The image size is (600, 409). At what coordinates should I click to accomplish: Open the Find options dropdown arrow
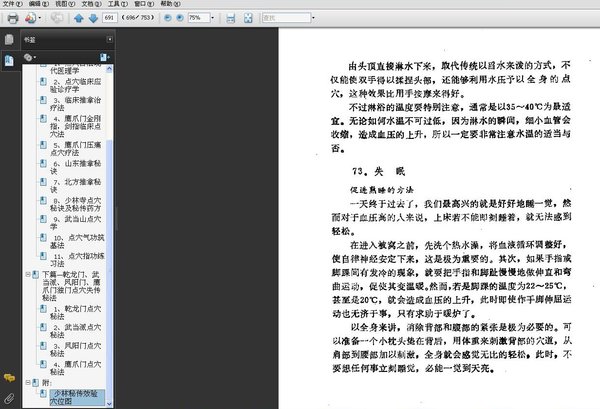[x=313, y=18]
